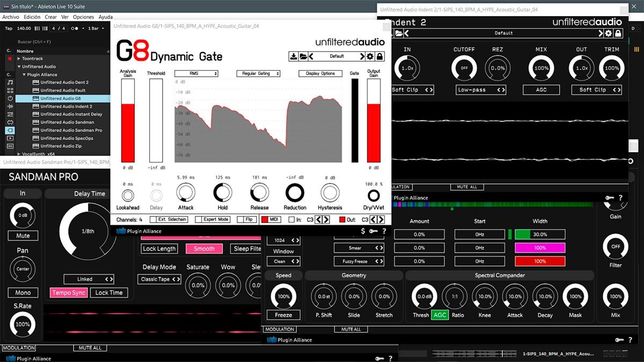Click the dollar sign icon in G8 footer
The image size is (644, 362).
tap(363, 231)
